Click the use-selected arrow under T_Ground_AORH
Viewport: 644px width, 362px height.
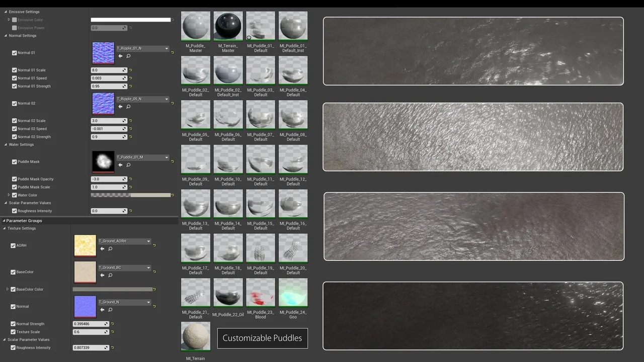pos(102,249)
